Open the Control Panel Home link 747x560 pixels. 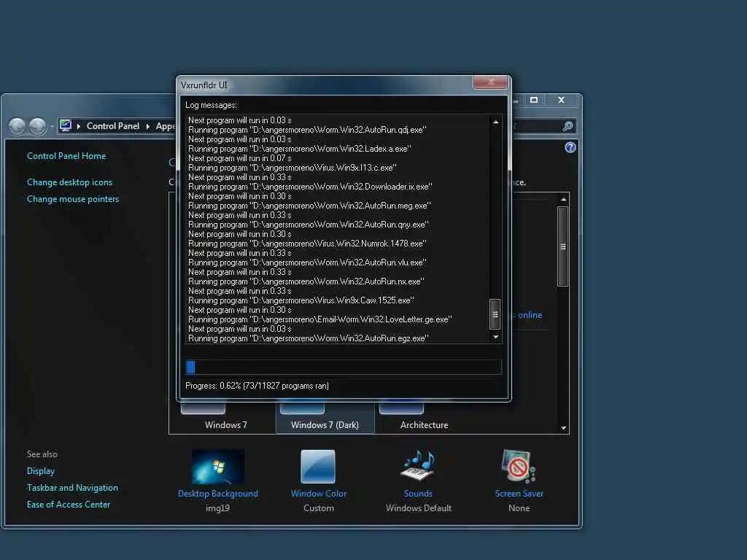(x=66, y=156)
